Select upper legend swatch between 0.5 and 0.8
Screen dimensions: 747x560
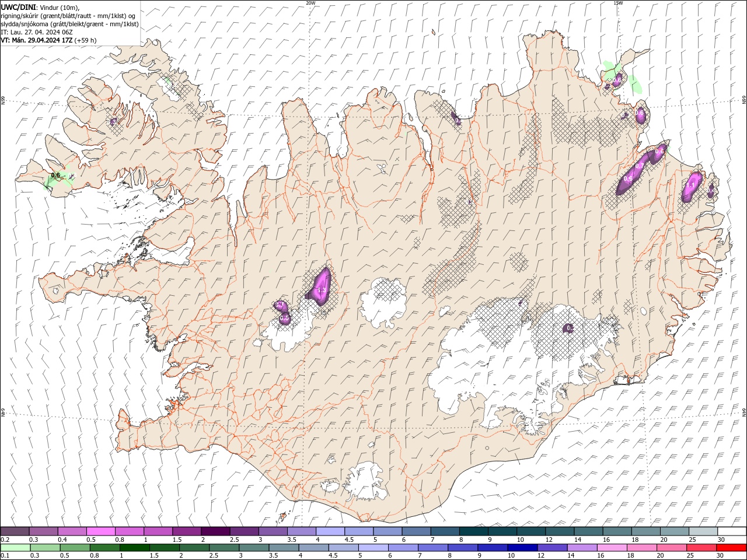coord(100,531)
